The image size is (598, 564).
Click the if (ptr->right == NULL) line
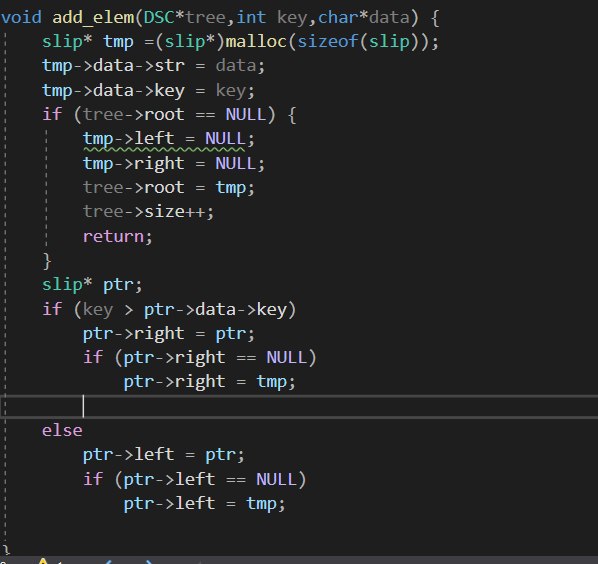pos(200,358)
